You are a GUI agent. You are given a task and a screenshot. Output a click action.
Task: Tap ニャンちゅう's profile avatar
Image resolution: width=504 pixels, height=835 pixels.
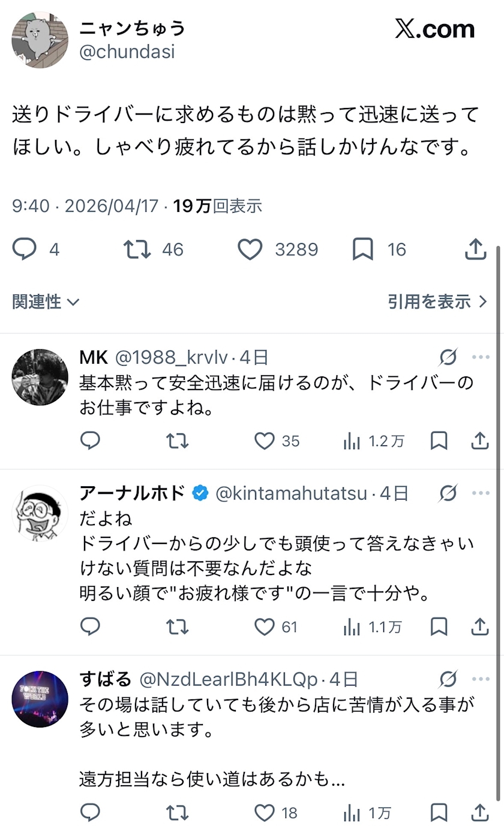[40, 40]
